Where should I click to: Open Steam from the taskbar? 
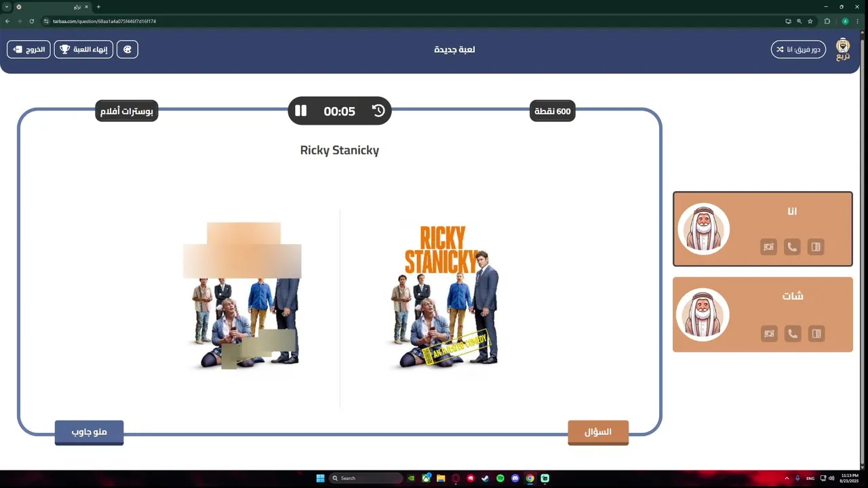(x=486, y=479)
